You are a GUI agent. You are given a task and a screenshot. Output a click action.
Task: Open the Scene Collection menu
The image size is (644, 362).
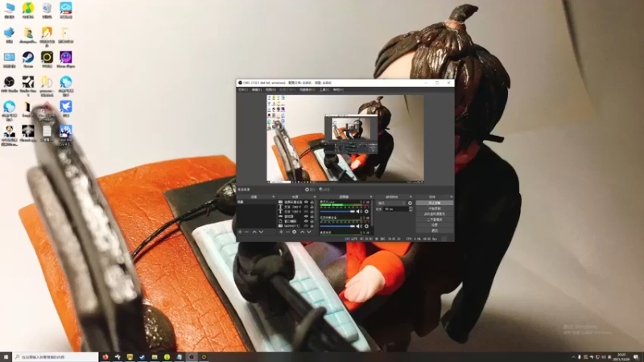(x=308, y=89)
